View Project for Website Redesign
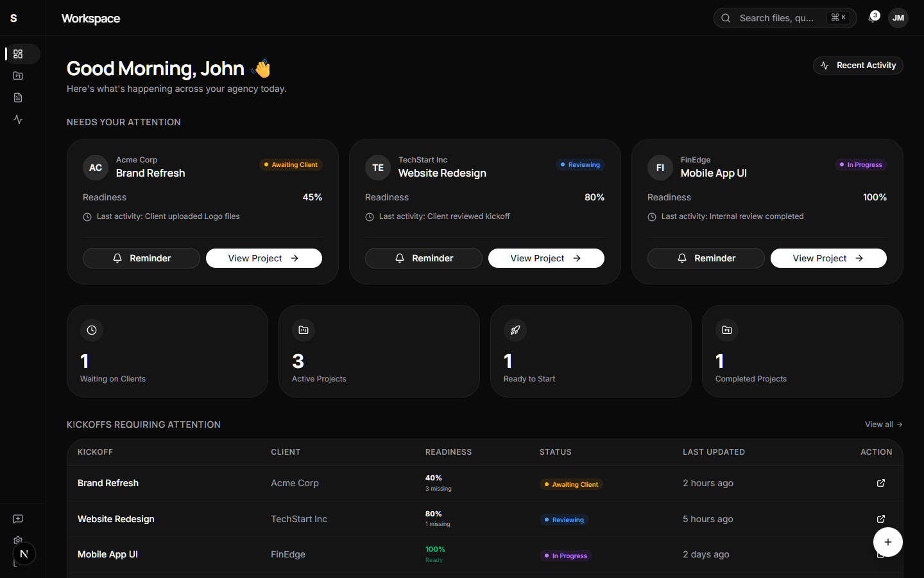Viewport: 924px width, 578px height. coord(546,258)
